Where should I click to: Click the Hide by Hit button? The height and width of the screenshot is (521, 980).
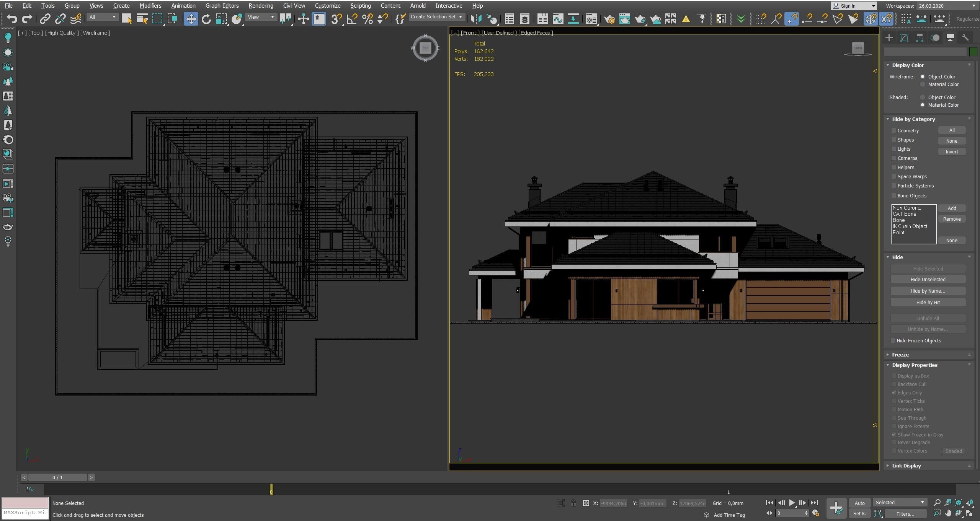928,303
